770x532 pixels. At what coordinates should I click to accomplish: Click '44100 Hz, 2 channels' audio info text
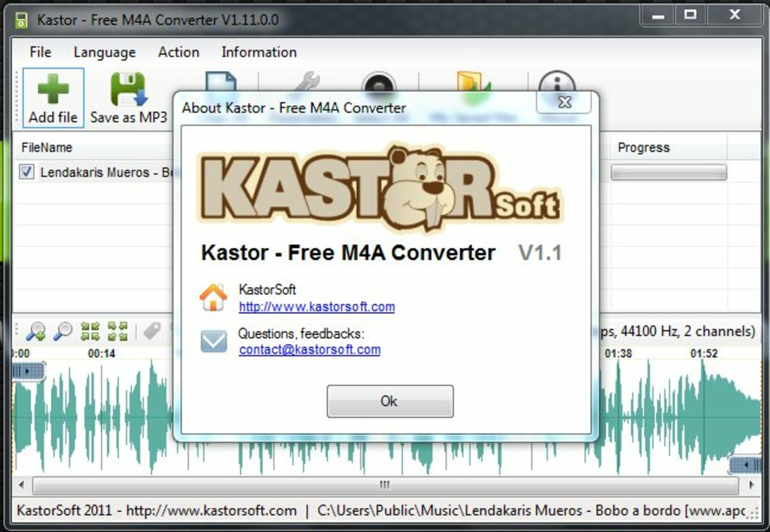tap(688, 331)
